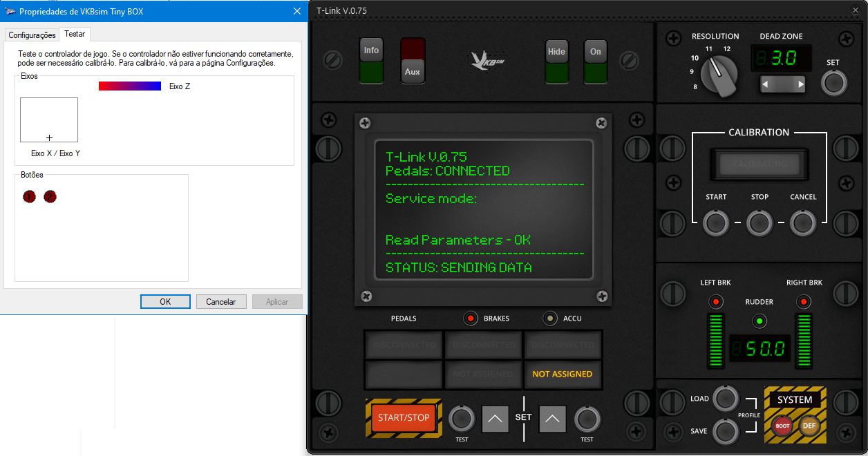
Task: Close the properties dialog
Action: pos(297,11)
